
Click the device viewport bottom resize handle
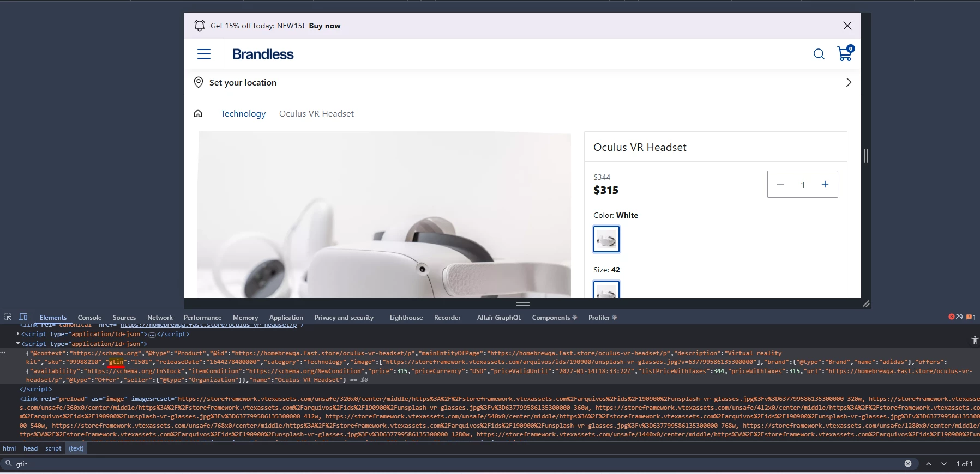523,303
